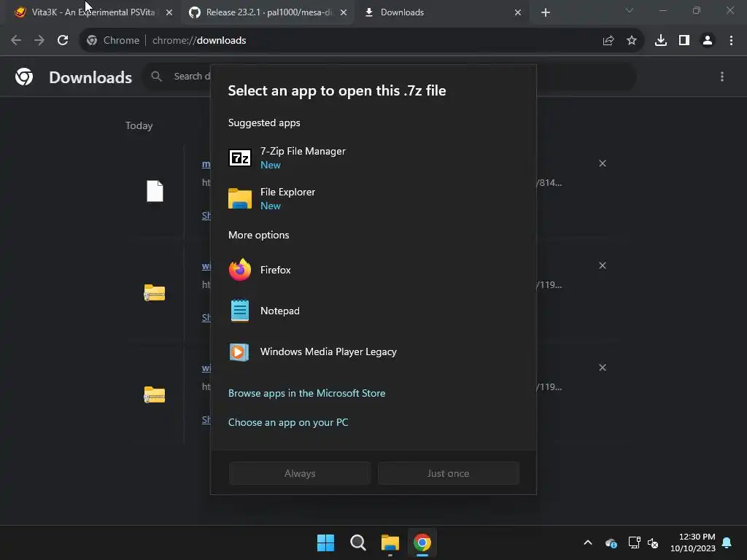Click the Chrome logo beside Downloads
747x560 pixels.
click(x=24, y=77)
